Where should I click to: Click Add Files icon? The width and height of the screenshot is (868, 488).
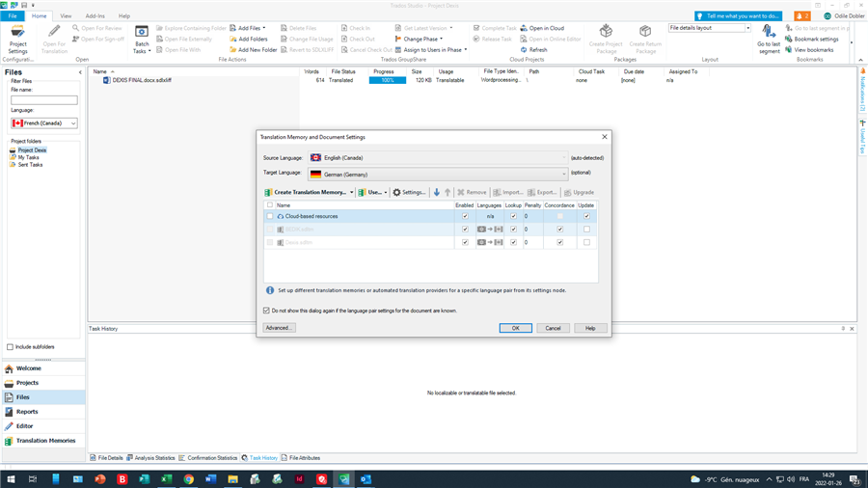point(233,28)
